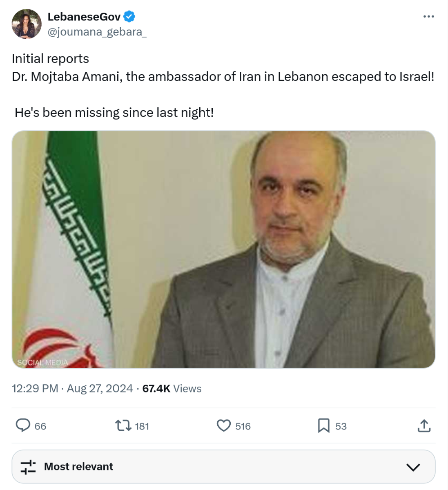
Task: Click the 12:29 PM Aug 27, 2024 timestamp
Action: click(72, 388)
